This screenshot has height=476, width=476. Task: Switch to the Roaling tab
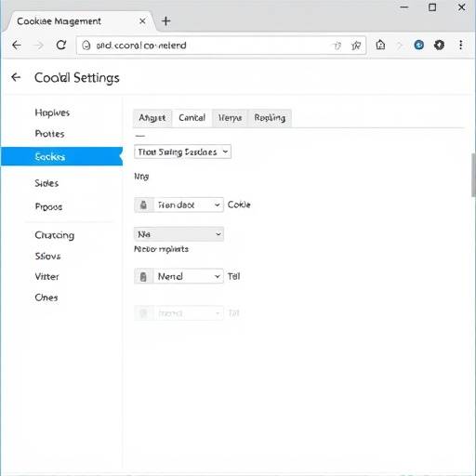coord(270,118)
